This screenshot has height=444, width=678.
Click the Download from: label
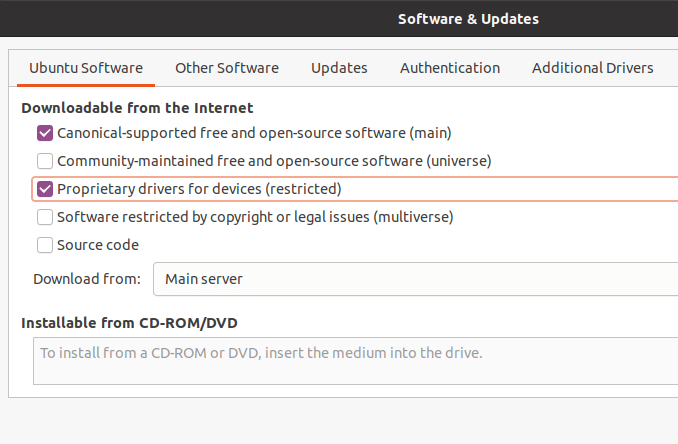(x=87, y=279)
